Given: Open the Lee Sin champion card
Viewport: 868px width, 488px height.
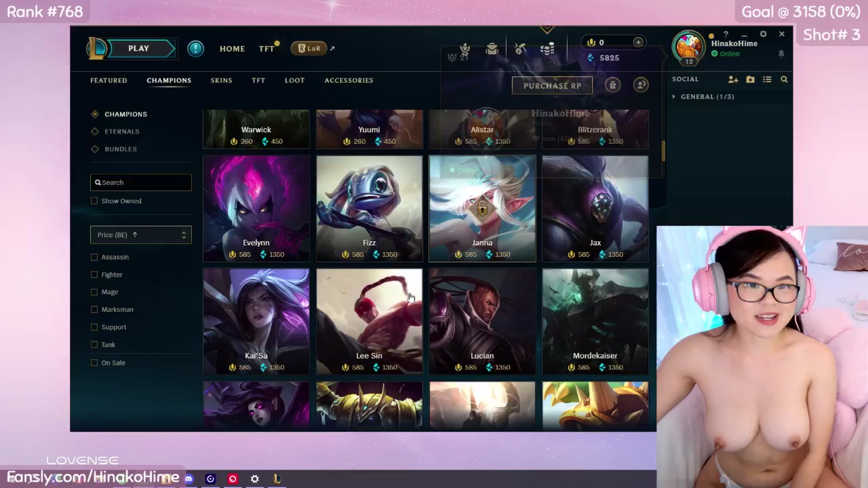Looking at the screenshot, I should coord(369,322).
